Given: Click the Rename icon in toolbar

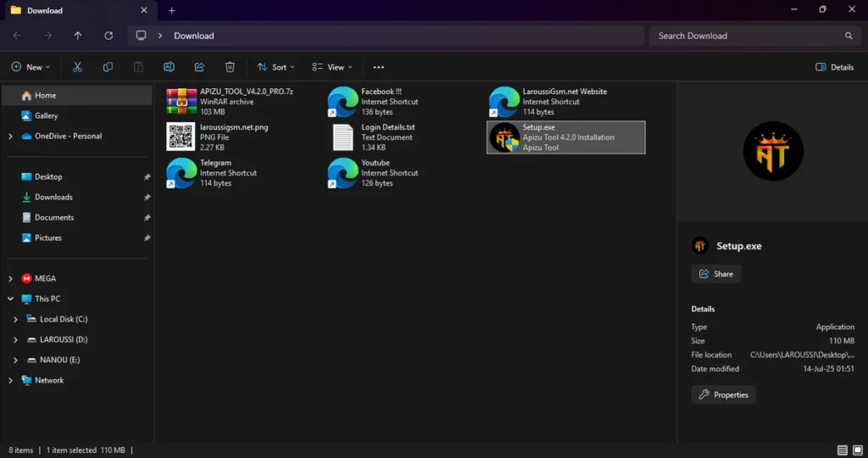Looking at the screenshot, I should [x=169, y=67].
